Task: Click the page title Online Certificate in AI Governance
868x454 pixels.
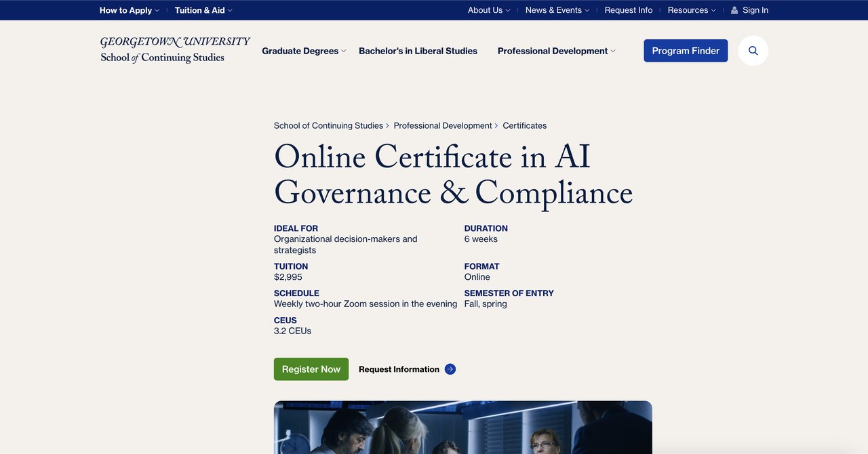Action: (453, 175)
